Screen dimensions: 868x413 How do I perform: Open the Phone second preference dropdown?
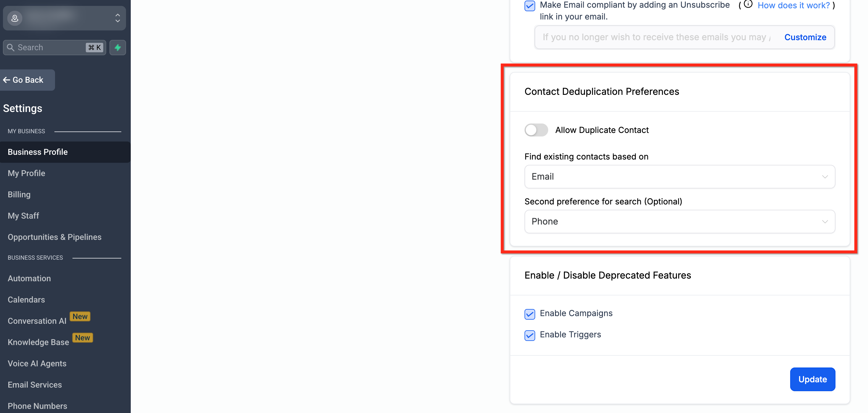pos(679,222)
